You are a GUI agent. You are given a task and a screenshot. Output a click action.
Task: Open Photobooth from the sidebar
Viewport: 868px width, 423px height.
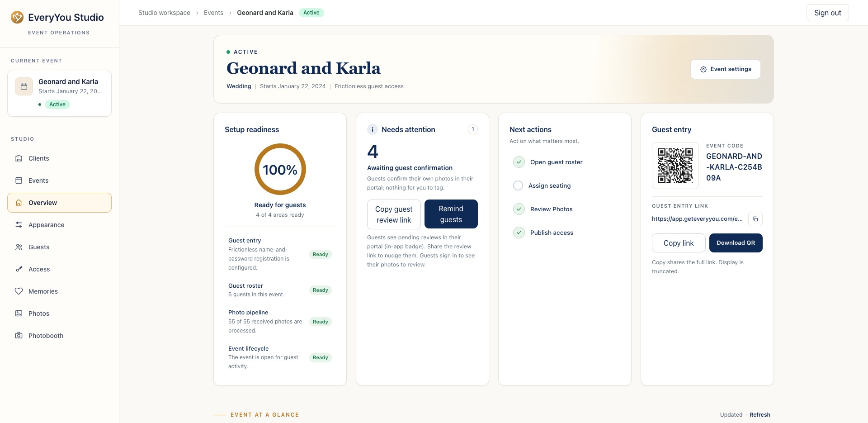(59, 336)
